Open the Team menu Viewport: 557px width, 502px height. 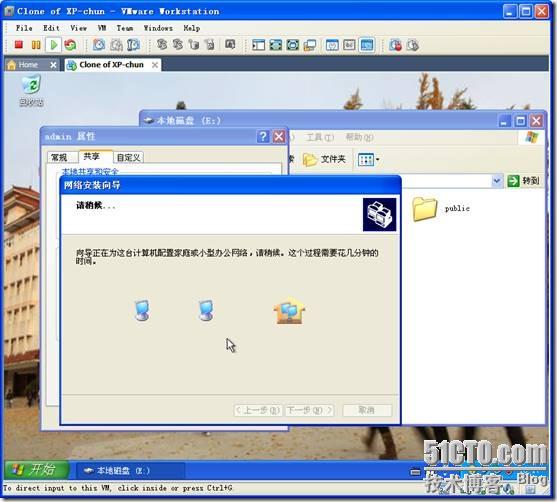[x=125, y=28]
